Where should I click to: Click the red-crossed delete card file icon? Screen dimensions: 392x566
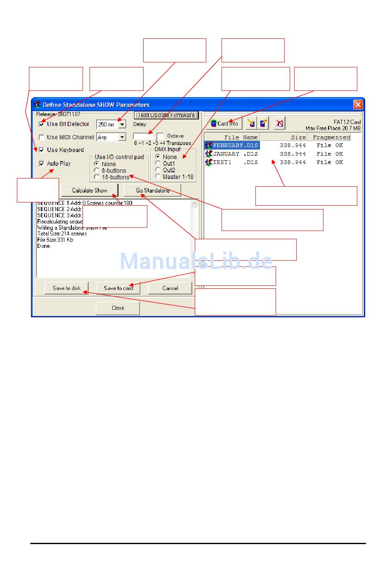(279, 123)
